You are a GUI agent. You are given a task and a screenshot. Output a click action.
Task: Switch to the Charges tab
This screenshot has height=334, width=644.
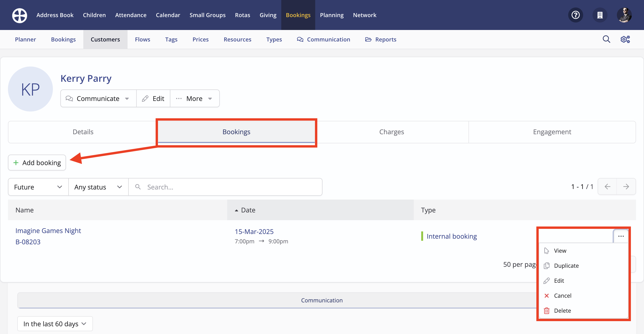coord(391,132)
